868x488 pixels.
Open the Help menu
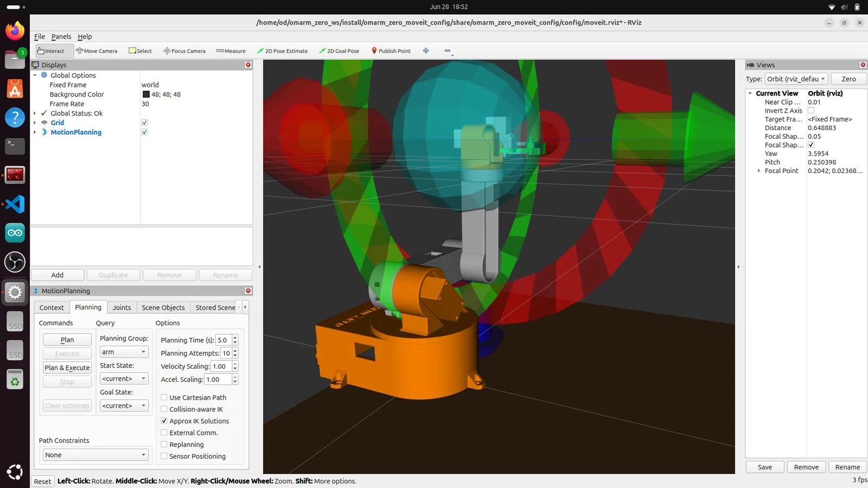[85, 36]
